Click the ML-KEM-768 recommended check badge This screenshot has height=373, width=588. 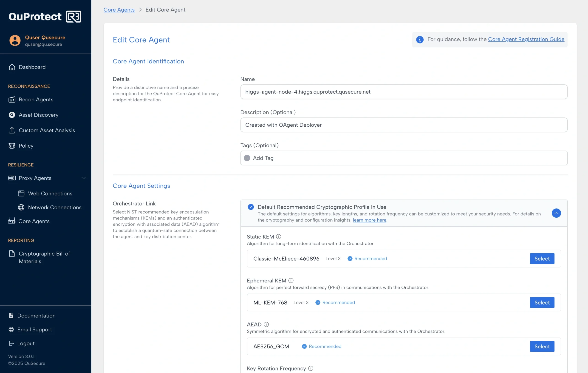click(x=317, y=302)
